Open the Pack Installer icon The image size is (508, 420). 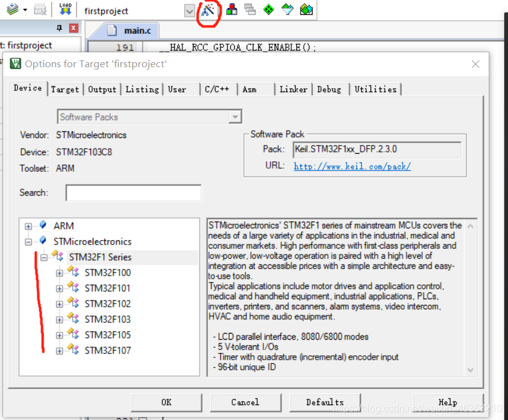(x=306, y=10)
